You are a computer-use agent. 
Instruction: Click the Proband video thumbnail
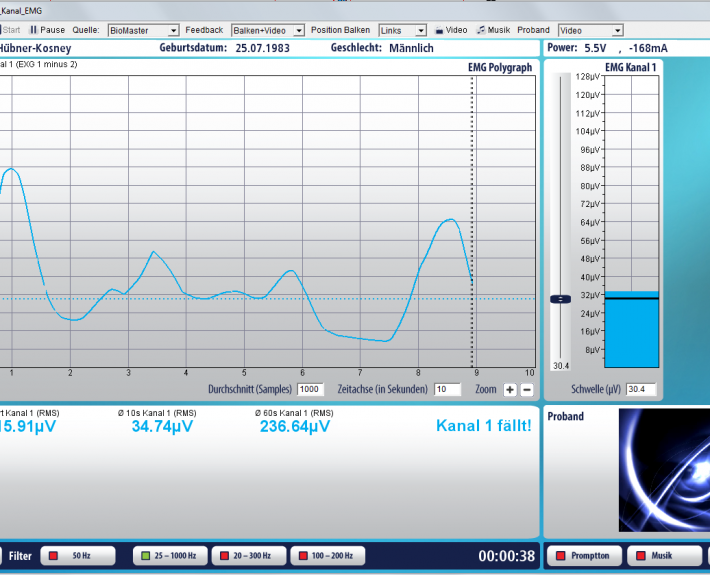coord(664,470)
